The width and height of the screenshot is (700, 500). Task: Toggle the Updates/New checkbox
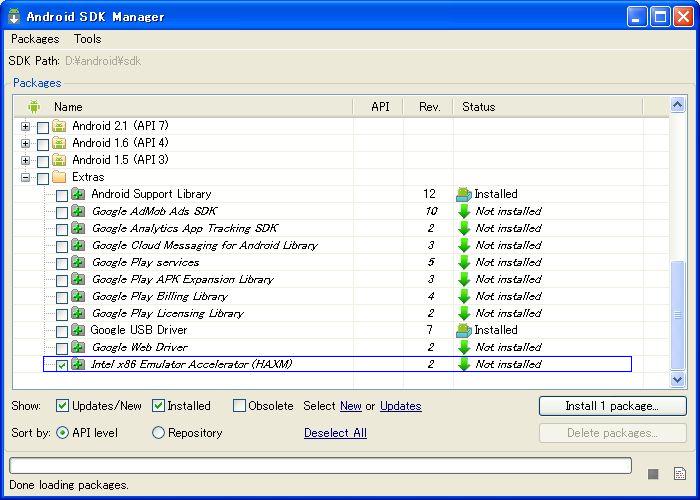click(62, 406)
